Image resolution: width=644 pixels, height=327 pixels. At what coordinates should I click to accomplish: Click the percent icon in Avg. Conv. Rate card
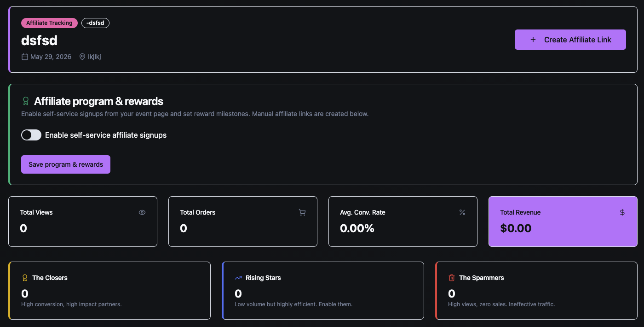click(x=462, y=212)
